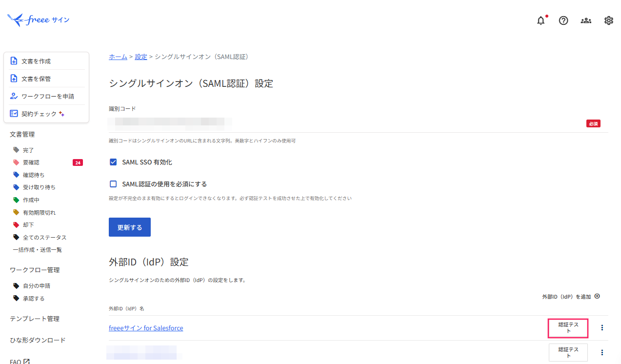Click the yellow tag icon for 有効期限切れ

point(17,213)
